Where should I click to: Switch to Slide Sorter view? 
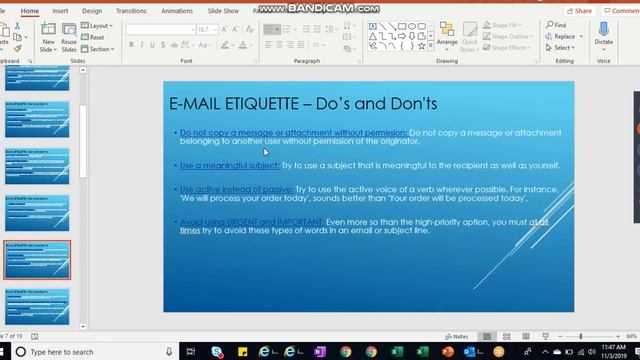pos(507,336)
